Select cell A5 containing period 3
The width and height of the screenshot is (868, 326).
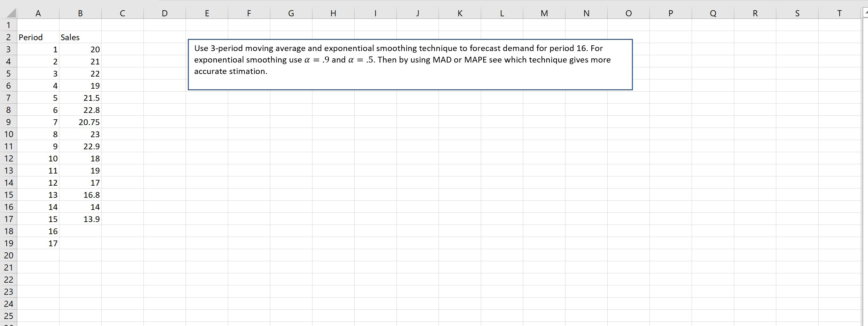click(38, 73)
